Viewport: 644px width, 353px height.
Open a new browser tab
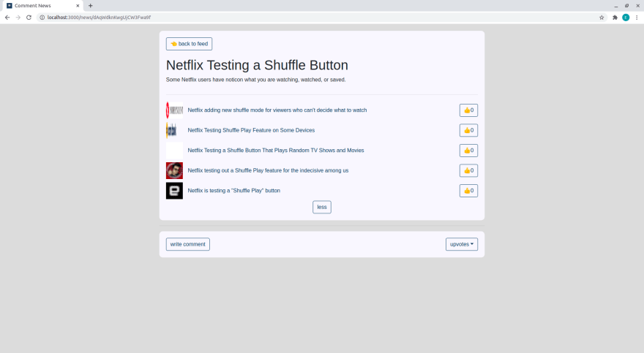pyautogui.click(x=90, y=6)
